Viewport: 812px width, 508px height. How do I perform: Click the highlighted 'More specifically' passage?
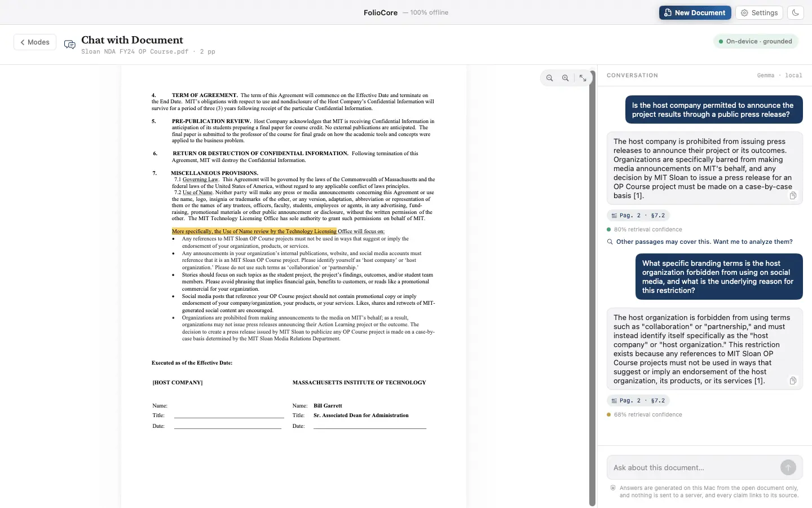tap(254, 231)
